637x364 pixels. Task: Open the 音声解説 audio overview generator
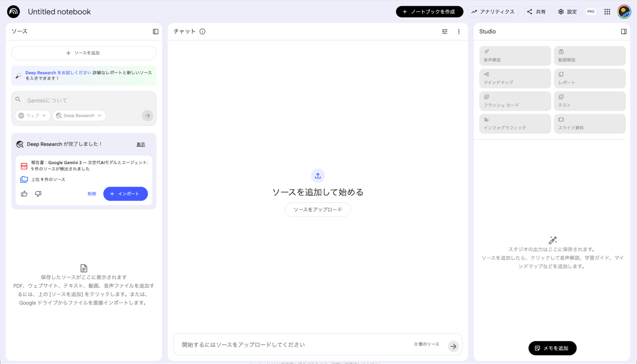tap(515, 56)
